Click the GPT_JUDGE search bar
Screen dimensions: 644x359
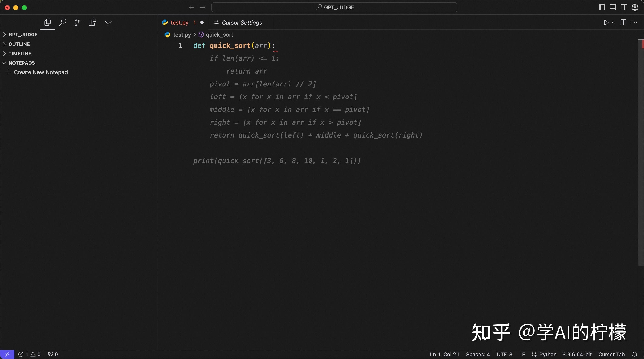coord(334,7)
